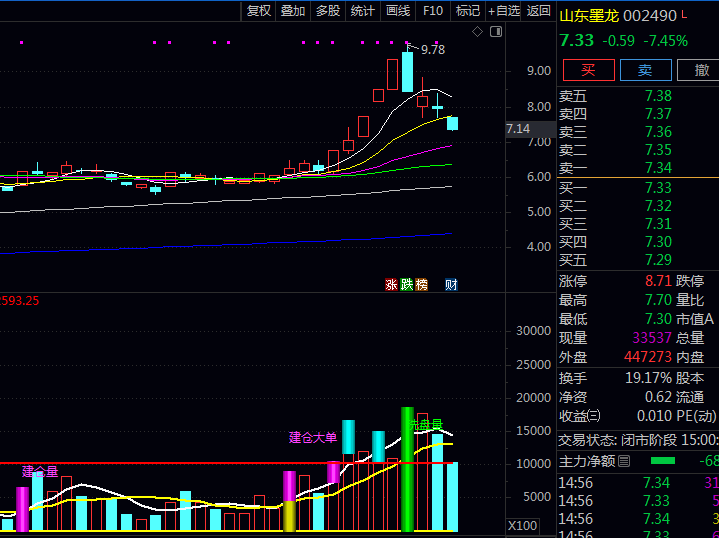
Task: Select the 买四 price 7.30
Action: (x=658, y=242)
